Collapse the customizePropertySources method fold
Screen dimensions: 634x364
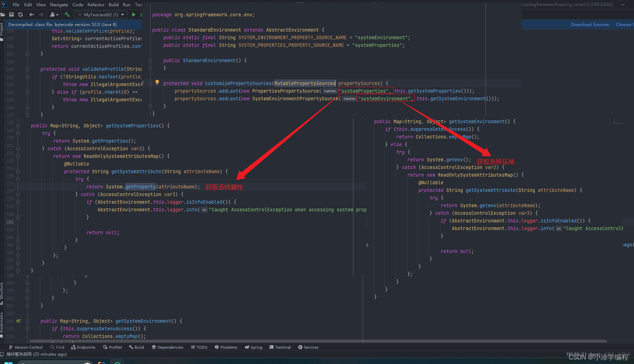tap(151, 83)
